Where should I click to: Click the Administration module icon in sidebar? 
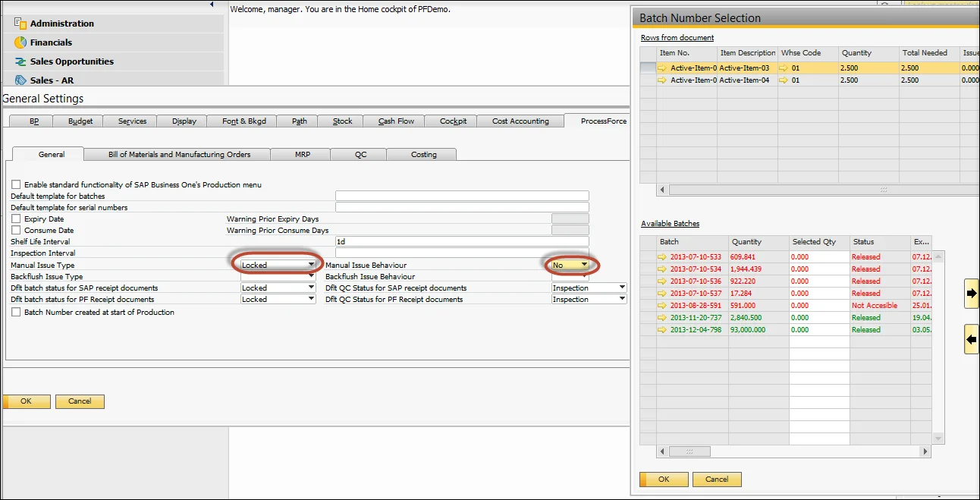[20, 24]
